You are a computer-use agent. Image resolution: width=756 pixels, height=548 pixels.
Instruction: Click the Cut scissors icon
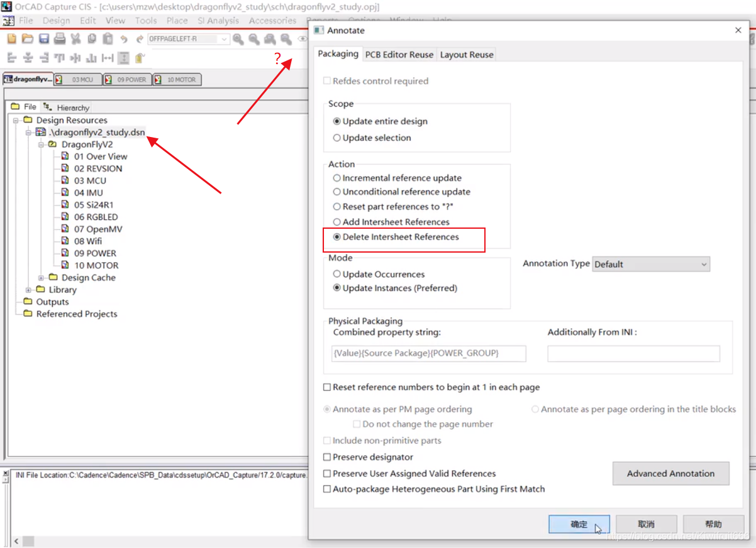(76, 39)
